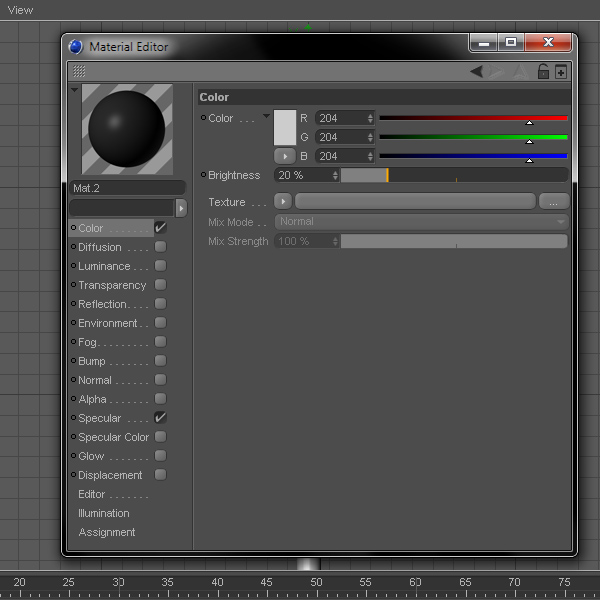Image resolution: width=600 pixels, height=600 pixels.
Task: Minimize the Material Editor window
Action: (x=484, y=42)
